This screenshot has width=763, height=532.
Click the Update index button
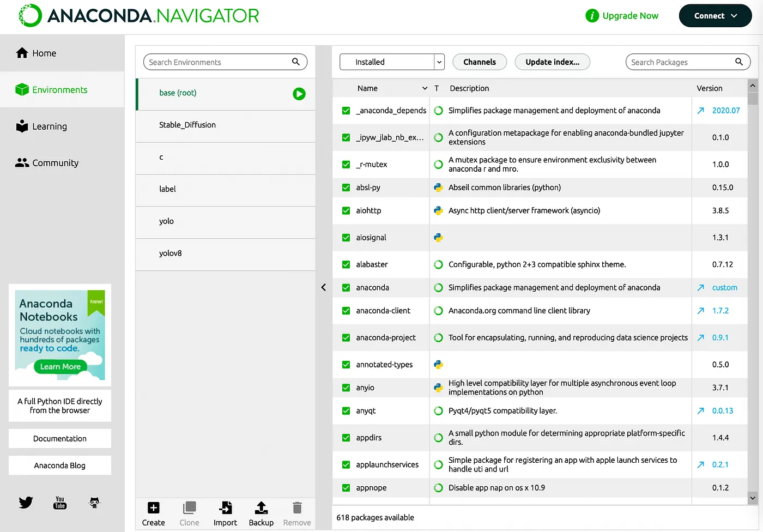(x=552, y=62)
